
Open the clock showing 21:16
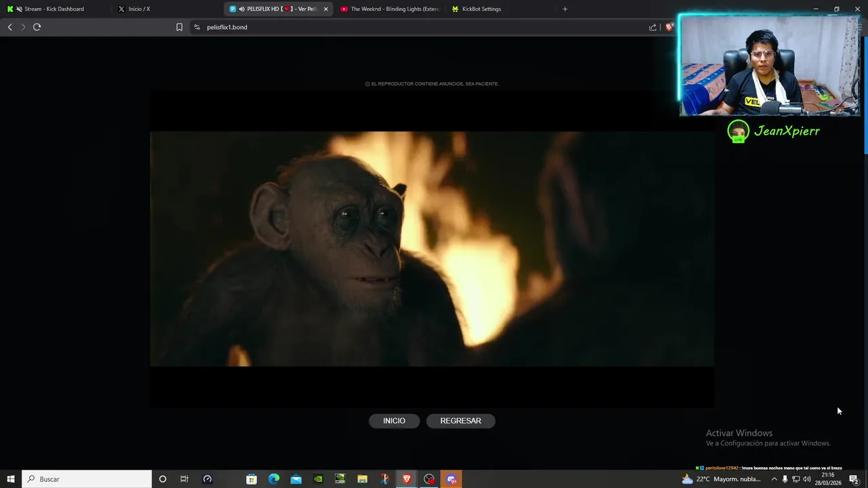(x=828, y=479)
